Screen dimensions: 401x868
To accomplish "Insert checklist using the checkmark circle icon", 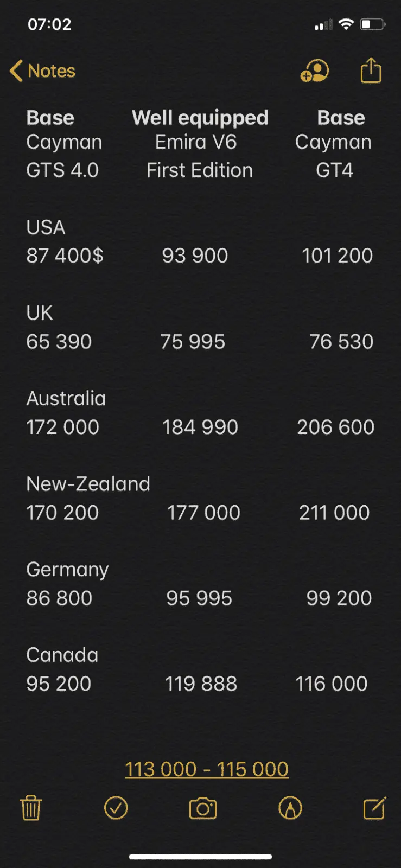I will tap(116, 808).
